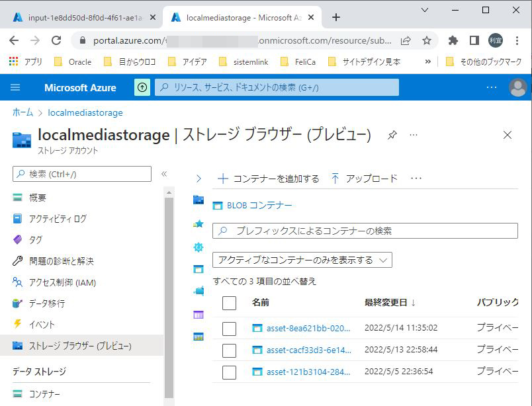The height and width of the screenshot is (406, 532).
Task: Open container asset-8ea621bb-020...
Action: 308,329
